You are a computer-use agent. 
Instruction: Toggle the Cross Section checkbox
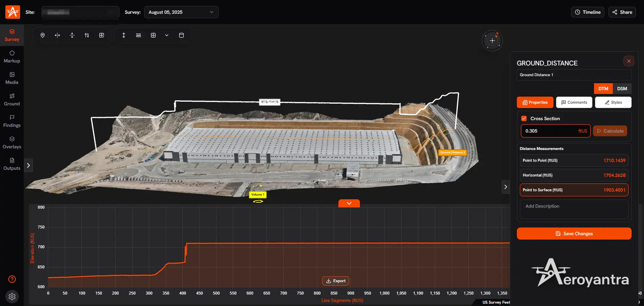524,118
